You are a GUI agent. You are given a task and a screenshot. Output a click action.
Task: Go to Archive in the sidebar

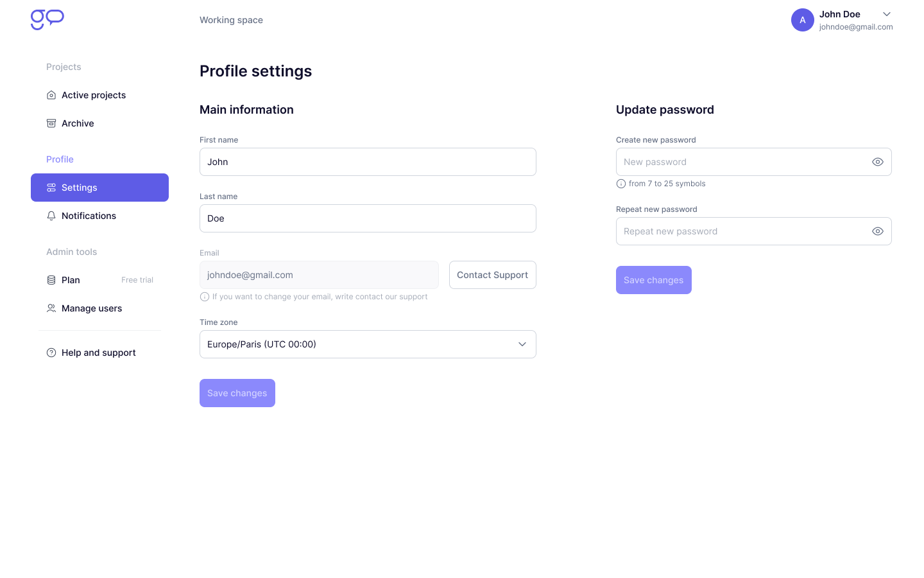pyautogui.click(x=78, y=123)
